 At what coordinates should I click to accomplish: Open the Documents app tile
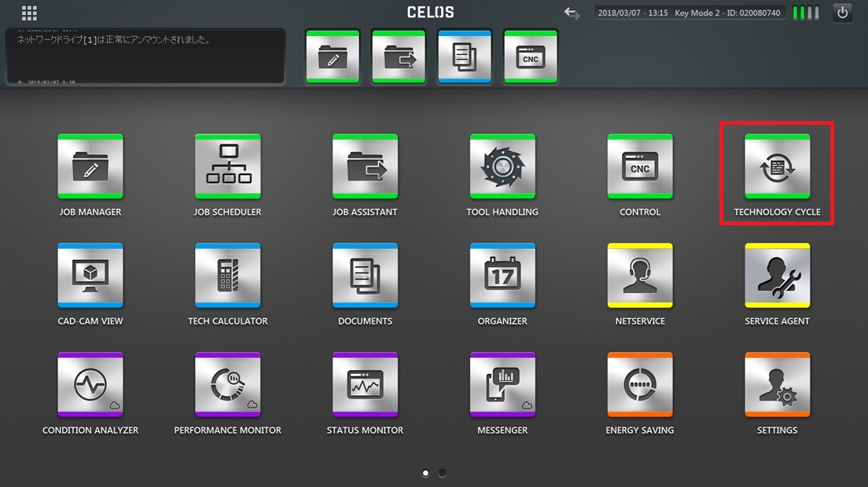point(365,275)
